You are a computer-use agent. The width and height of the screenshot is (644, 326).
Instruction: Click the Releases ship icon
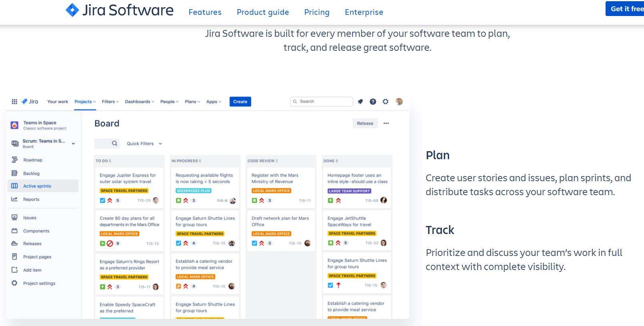(14, 243)
